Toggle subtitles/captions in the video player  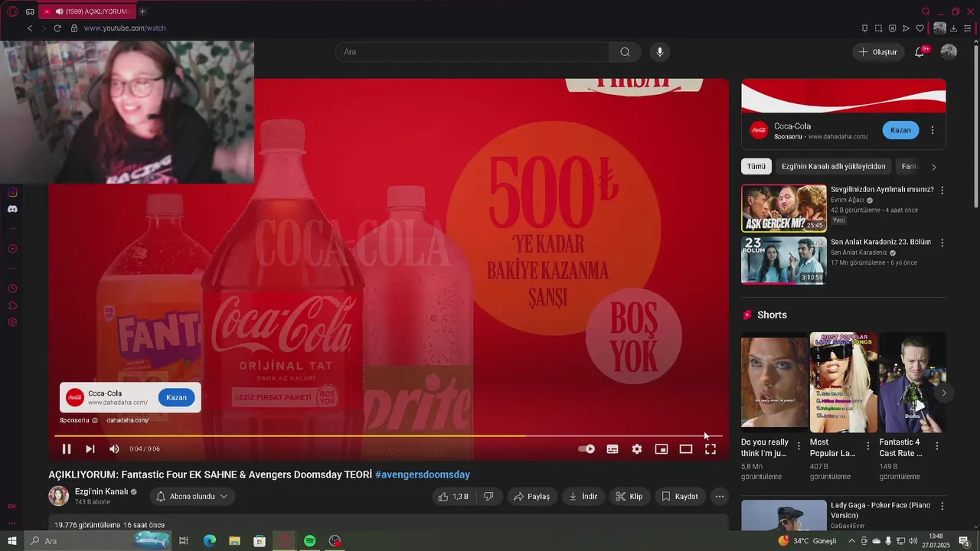point(612,449)
